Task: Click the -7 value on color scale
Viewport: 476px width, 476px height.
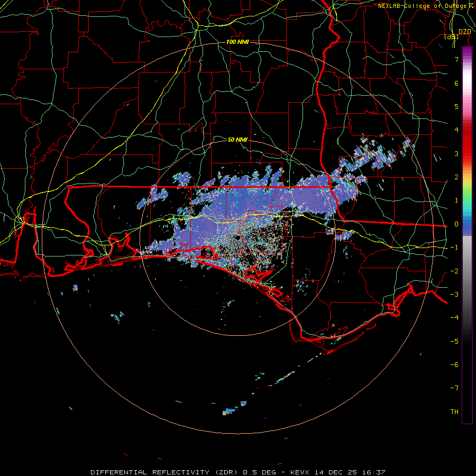Action: 454,388
